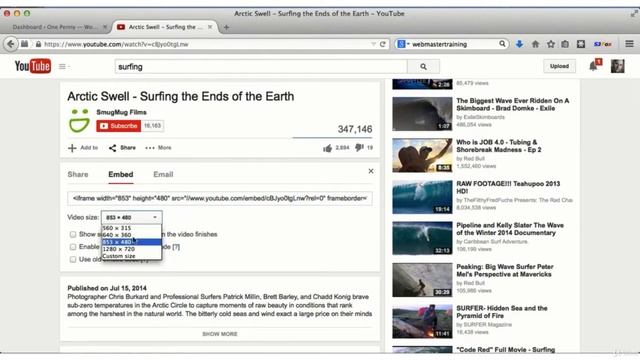Click the Add to plus icon
The width and height of the screenshot is (640, 360).
72,148
